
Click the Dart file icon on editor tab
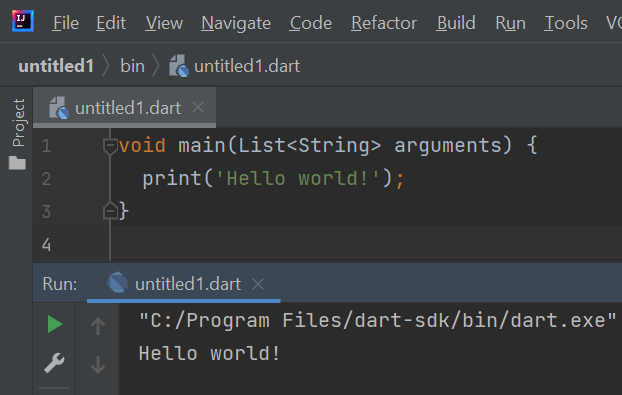[x=59, y=107]
